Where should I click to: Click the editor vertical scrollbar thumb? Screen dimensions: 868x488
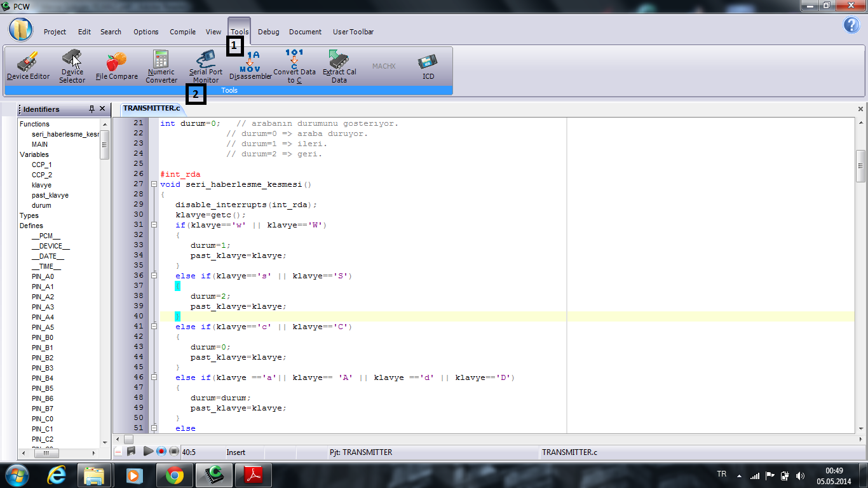(861, 166)
